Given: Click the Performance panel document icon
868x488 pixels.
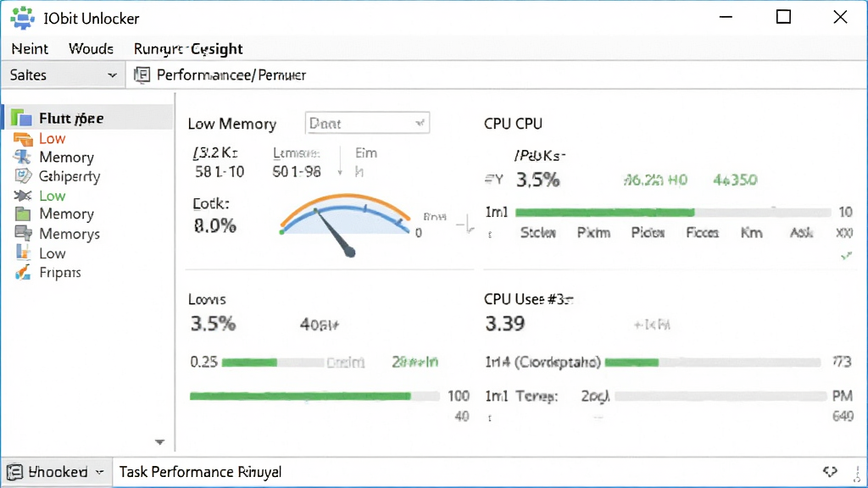Looking at the screenshot, I should [x=142, y=75].
